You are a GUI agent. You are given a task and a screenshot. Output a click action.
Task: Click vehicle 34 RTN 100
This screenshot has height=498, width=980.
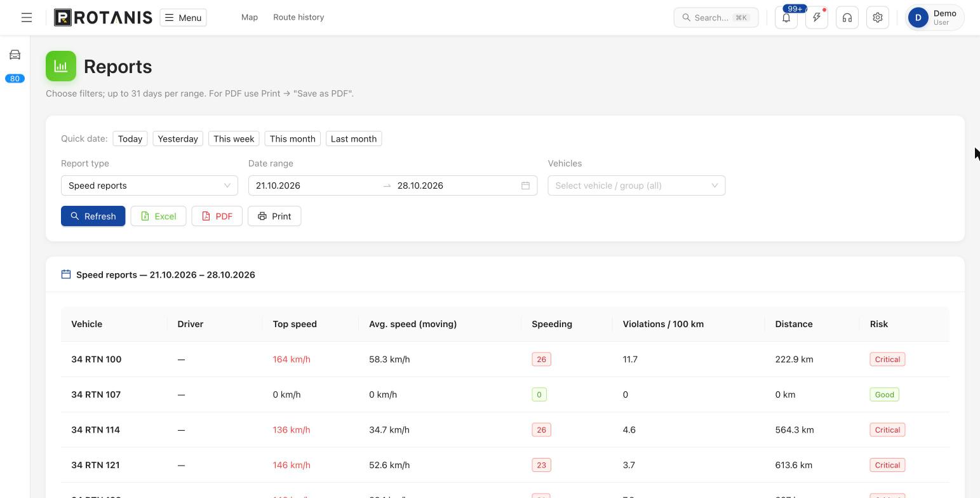click(x=97, y=360)
